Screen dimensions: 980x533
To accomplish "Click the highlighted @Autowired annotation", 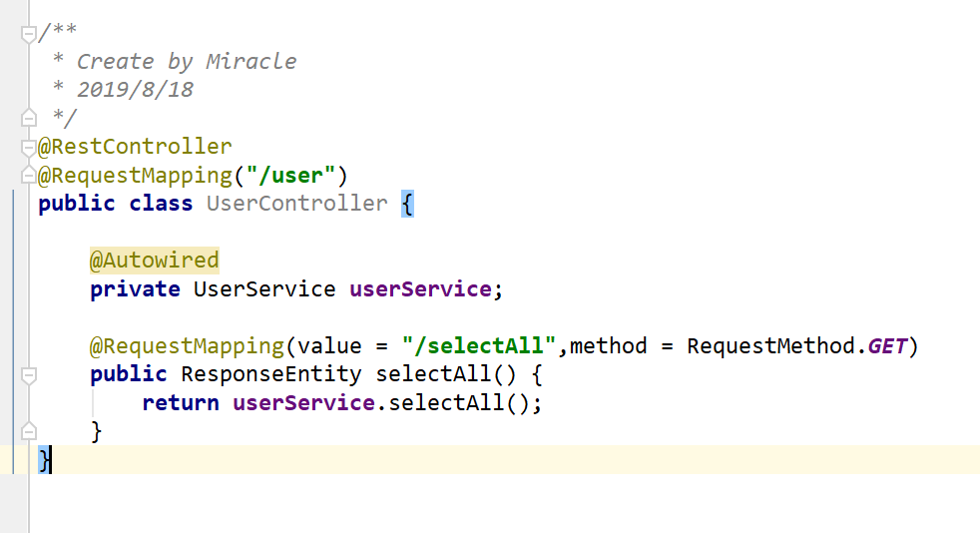I will (x=155, y=260).
